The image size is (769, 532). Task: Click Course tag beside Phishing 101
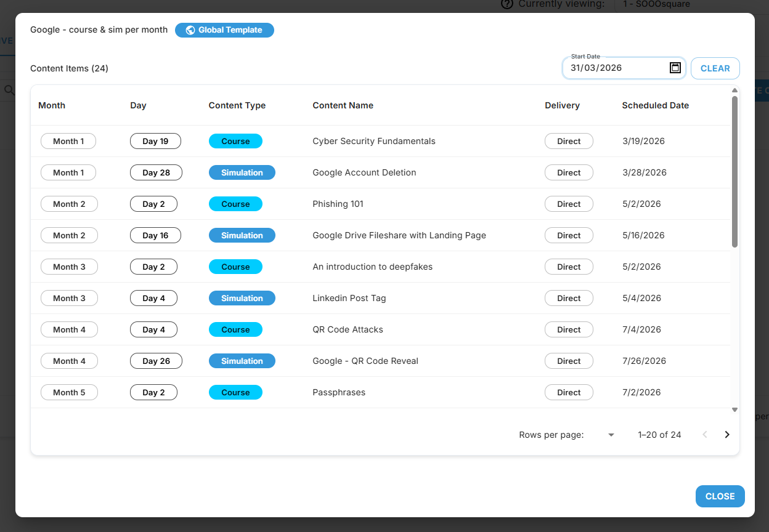point(235,204)
